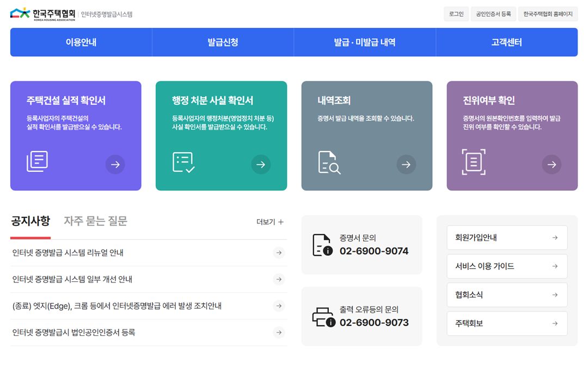Click the 공인인증서 등록 button
The height and width of the screenshot is (368, 588).
493,14
